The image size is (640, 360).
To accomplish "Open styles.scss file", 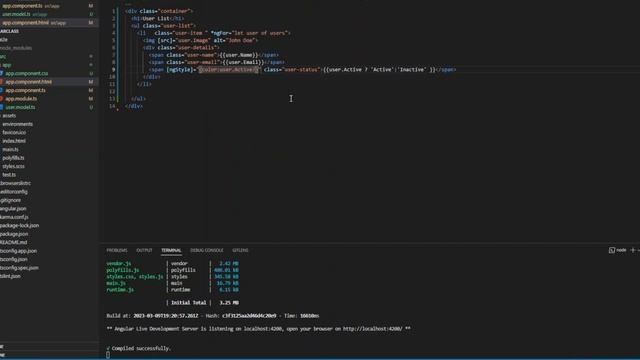I will (x=13, y=167).
